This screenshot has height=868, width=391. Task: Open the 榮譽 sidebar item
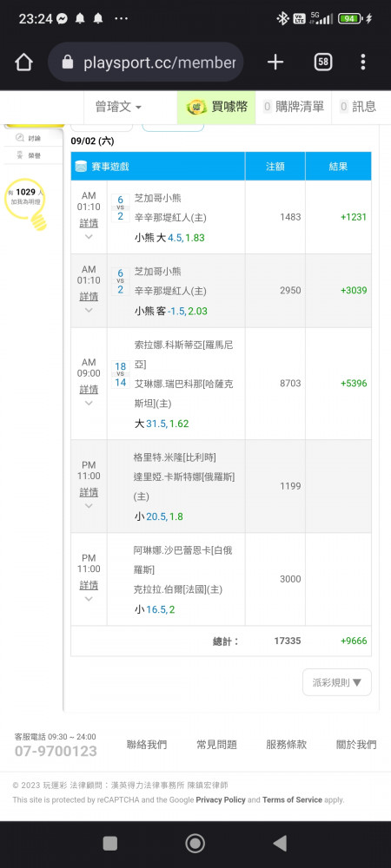coord(33,156)
